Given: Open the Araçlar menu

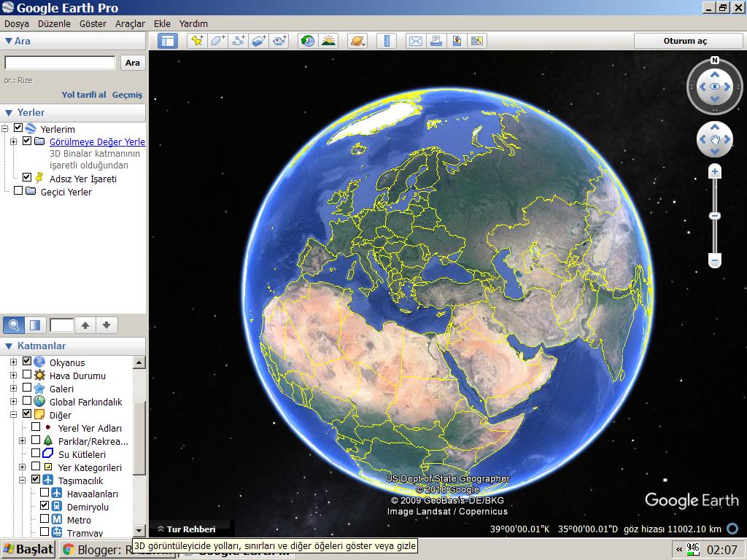Looking at the screenshot, I should pyautogui.click(x=130, y=23).
